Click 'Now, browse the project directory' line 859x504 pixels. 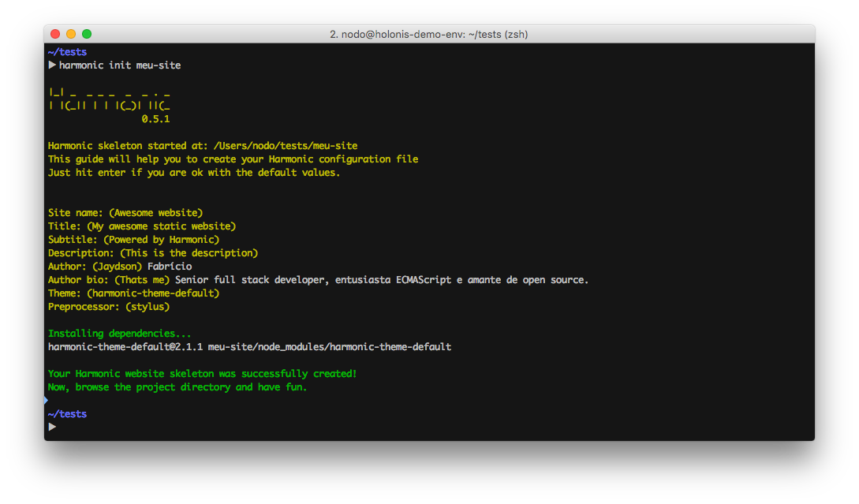click(x=177, y=387)
